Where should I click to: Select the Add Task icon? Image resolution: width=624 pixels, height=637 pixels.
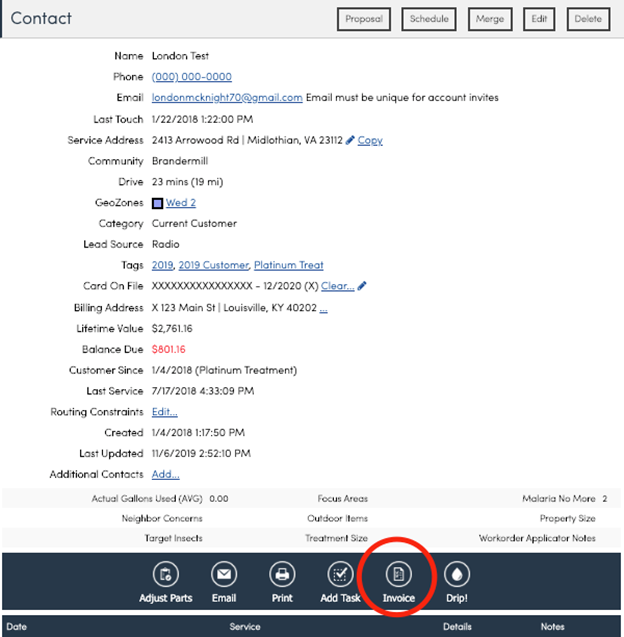pos(340,575)
